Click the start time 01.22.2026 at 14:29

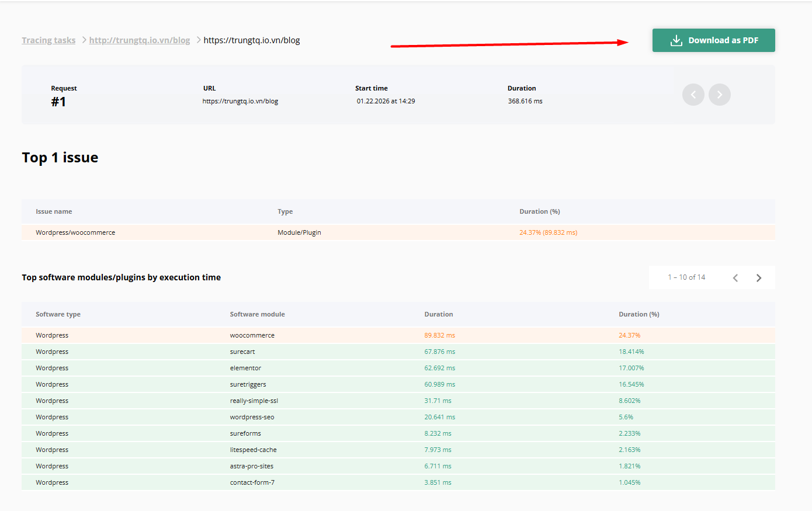[386, 101]
